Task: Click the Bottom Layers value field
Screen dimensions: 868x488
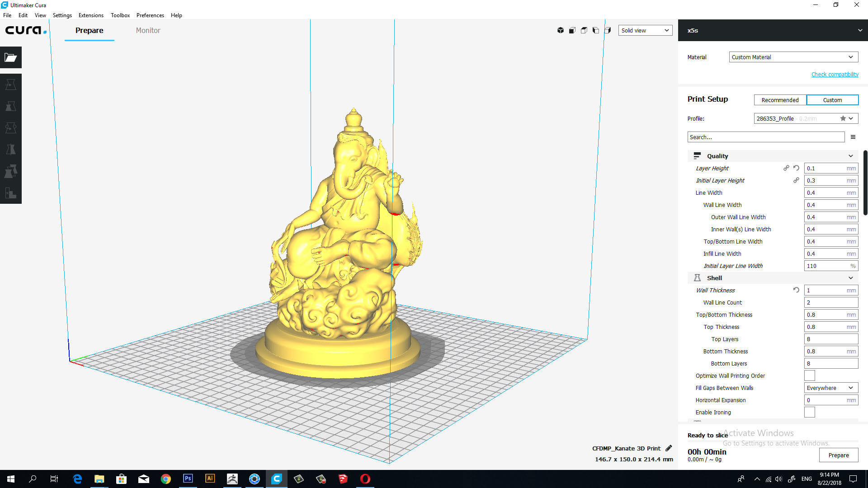Action: click(x=831, y=363)
